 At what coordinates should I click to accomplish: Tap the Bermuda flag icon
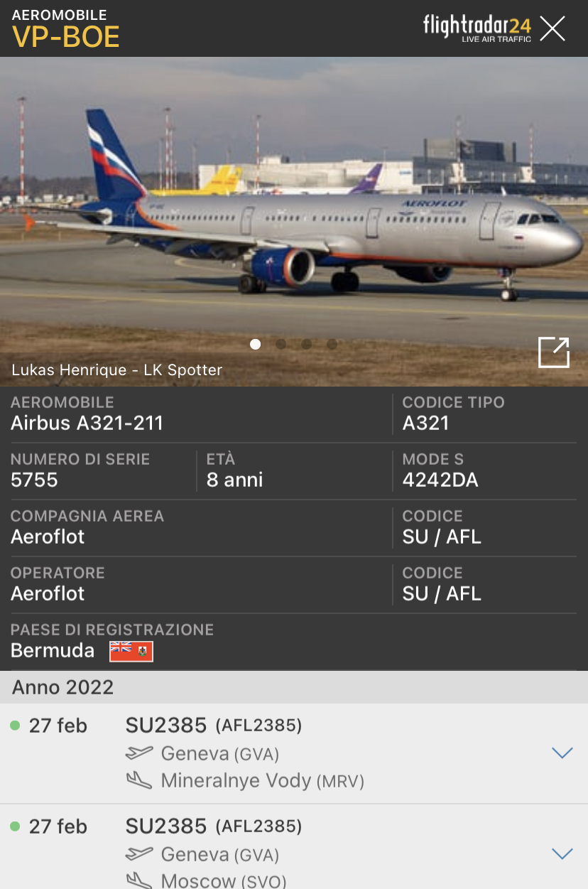click(131, 651)
